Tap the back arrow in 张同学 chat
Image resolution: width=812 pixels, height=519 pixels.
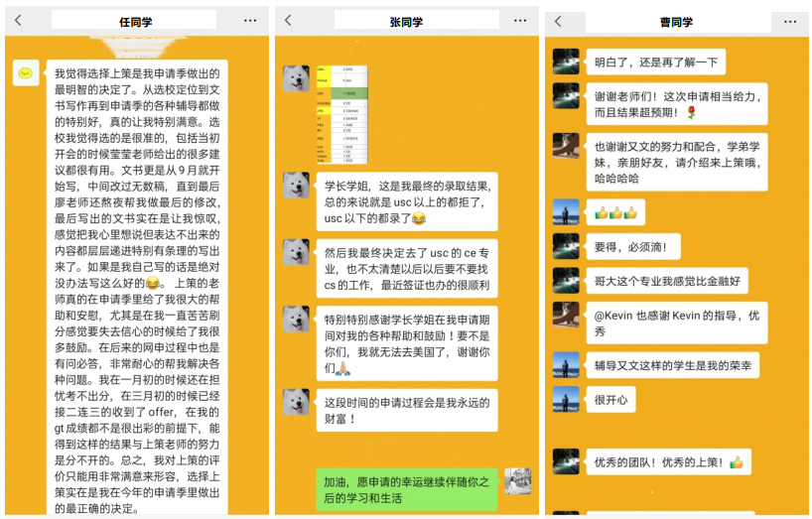pyautogui.click(x=288, y=20)
